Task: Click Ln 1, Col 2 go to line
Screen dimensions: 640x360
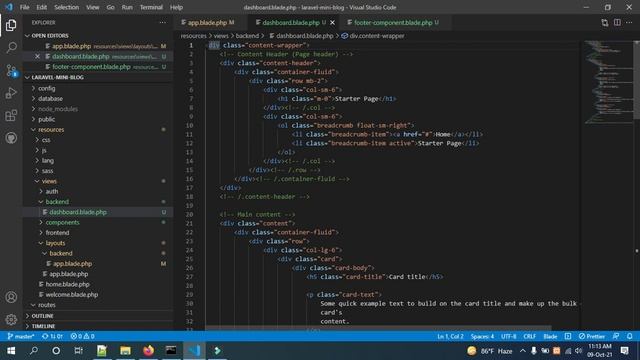Action: 450,336
